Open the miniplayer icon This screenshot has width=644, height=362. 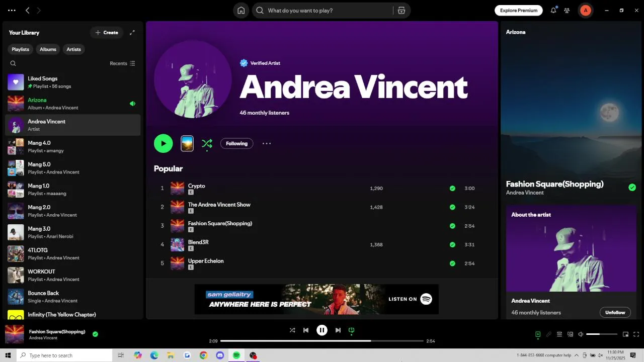pos(626,334)
